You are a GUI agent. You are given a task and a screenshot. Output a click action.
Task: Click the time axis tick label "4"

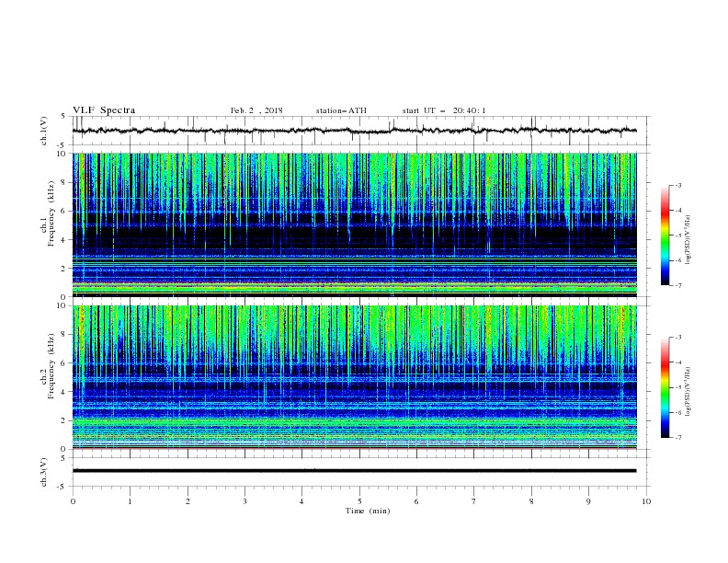coord(302,501)
